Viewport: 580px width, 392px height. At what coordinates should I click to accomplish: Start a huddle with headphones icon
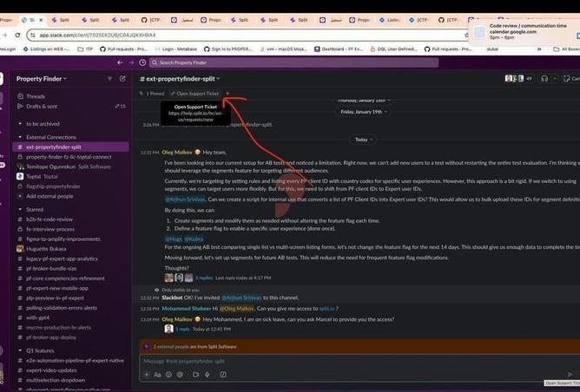[544, 79]
